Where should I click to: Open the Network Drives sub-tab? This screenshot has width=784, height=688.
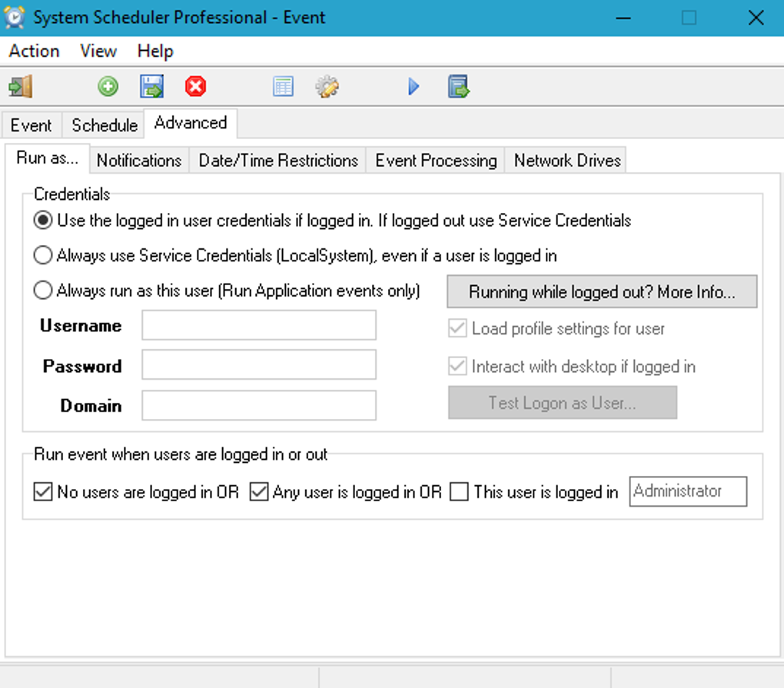[x=567, y=161]
